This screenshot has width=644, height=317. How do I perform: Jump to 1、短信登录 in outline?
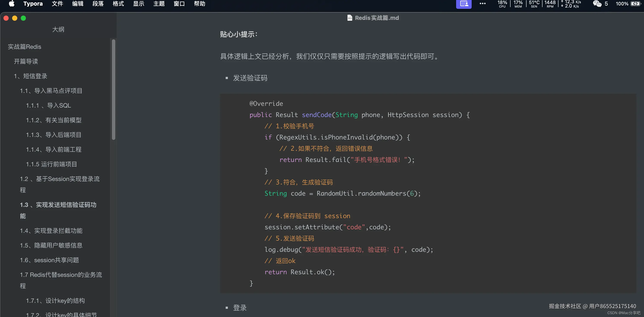(30, 76)
